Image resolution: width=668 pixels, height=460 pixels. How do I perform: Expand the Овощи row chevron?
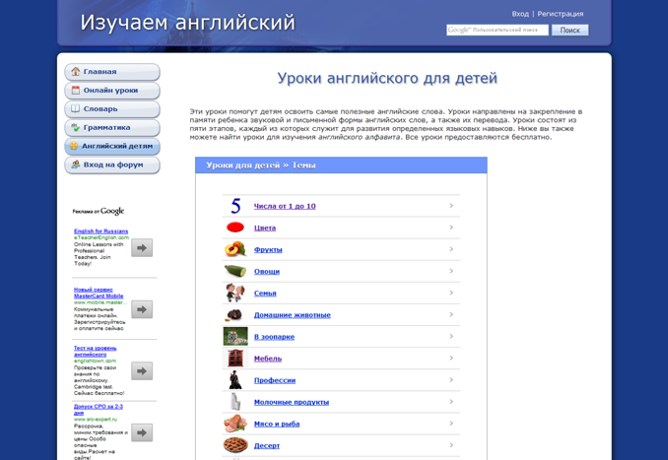click(x=451, y=271)
